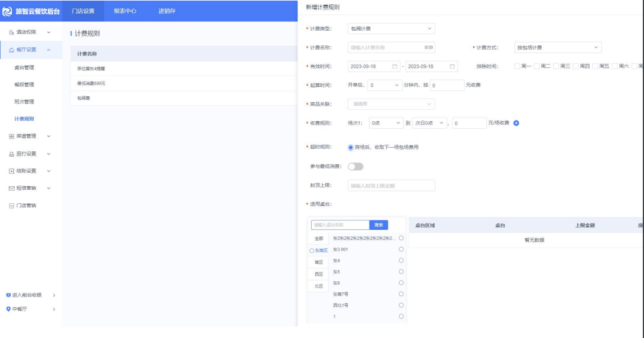Select the 全部 area filter
644x338 pixels.
[319, 239]
